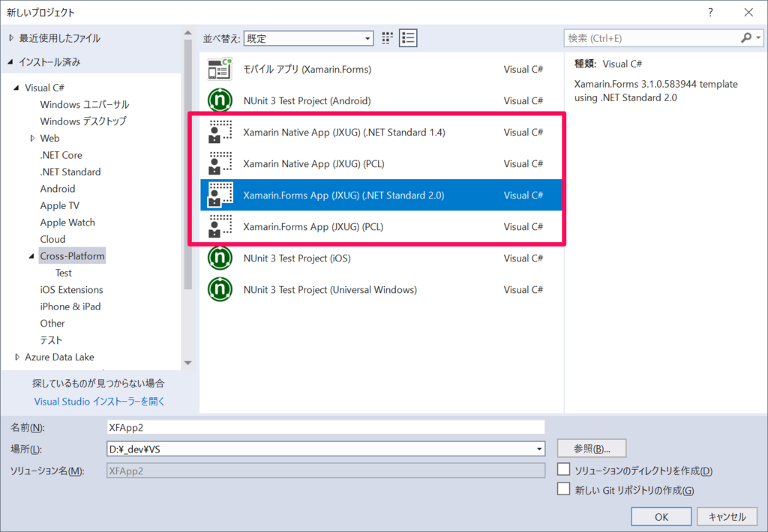Viewport: 768px width, 532px height.
Task: Click the Mobile App (Xamarin.Forms) template icon
Action: (x=220, y=69)
